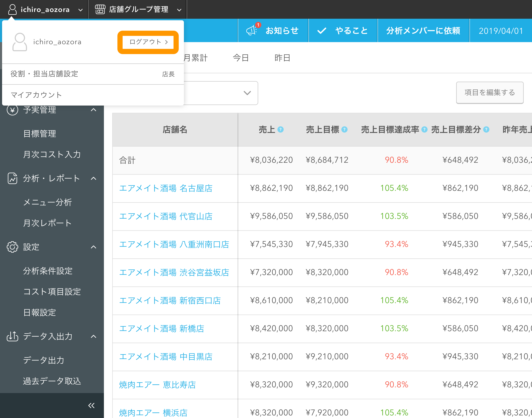Click the 店舗名 column header
This screenshot has height=418, width=532.
tap(175, 129)
